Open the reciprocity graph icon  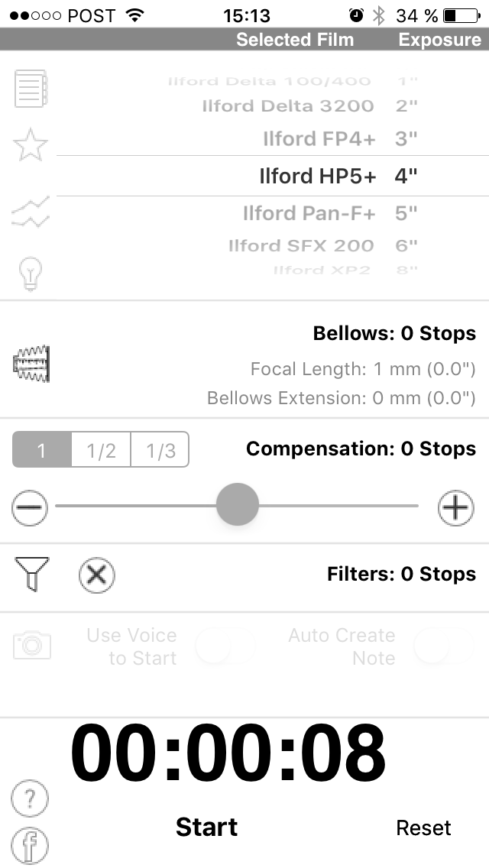click(x=31, y=211)
